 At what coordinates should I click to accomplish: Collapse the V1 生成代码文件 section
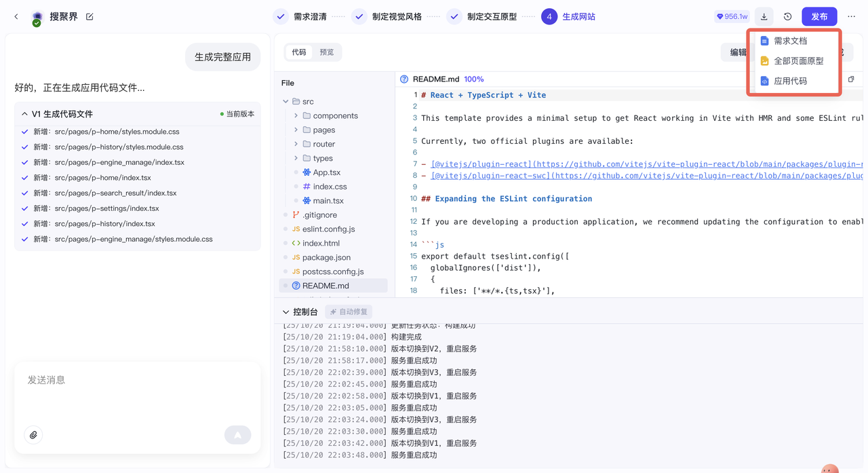click(24, 114)
